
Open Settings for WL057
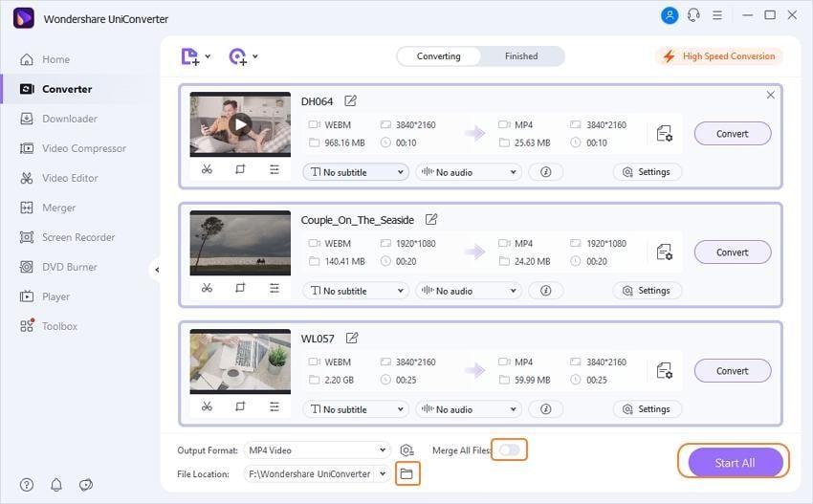[647, 409]
